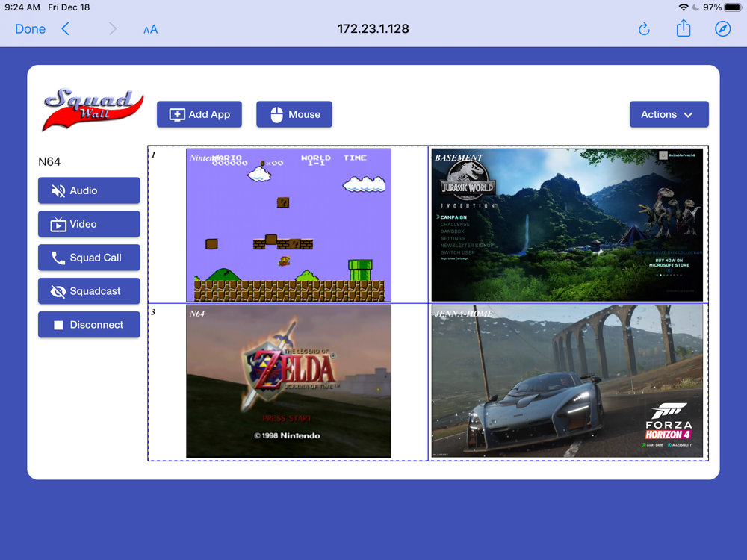
Task: Click the Disconnect button
Action: tap(89, 325)
